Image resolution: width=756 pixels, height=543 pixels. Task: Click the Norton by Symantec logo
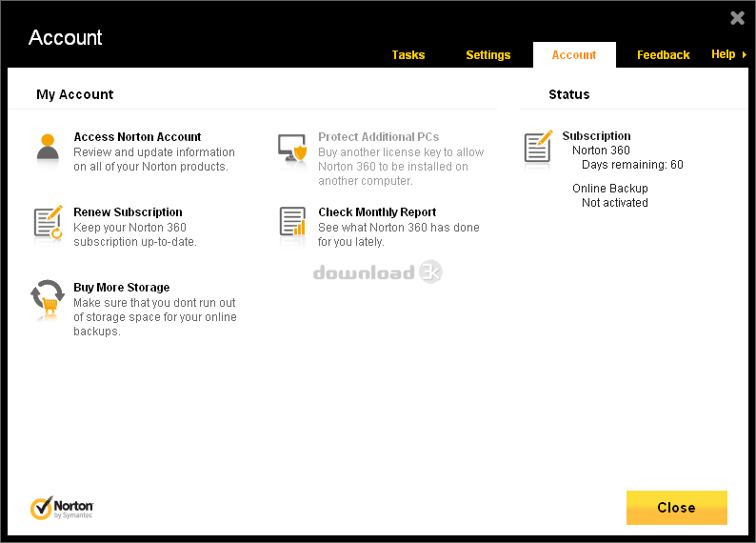[62, 508]
